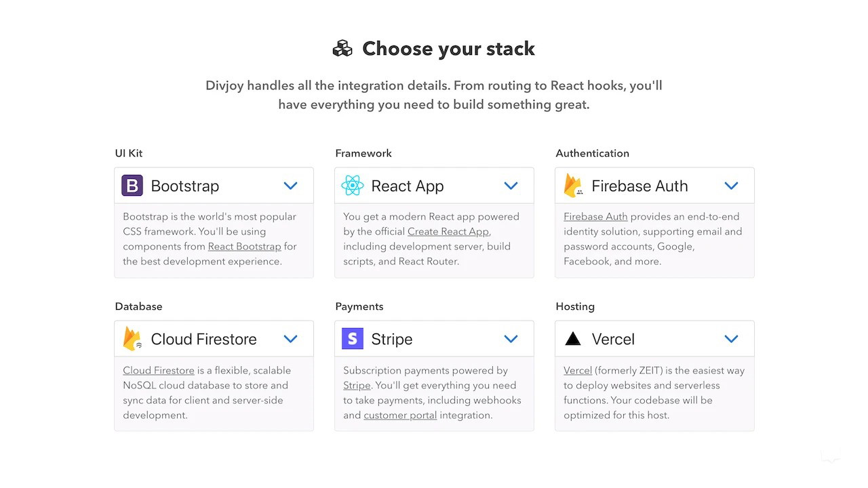868x488 pixels.
Task: Click the Bootstrap logo icon
Action: (x=132, y=186)
